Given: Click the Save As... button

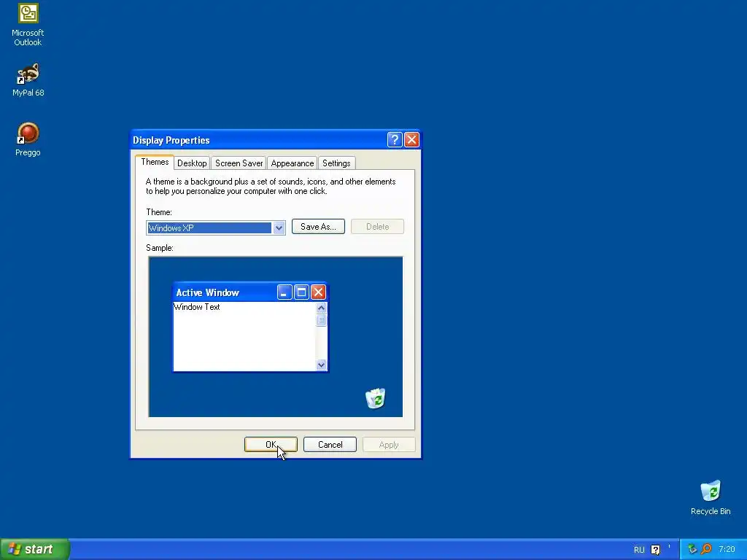Looking at the screenshot, I should pyautogui.click(x=318, y=227).
